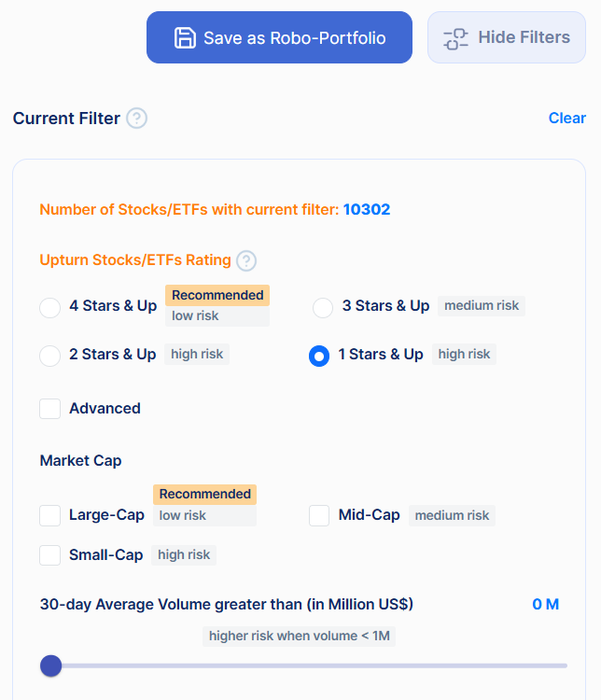Click the 10302 stocks count number
Image resolution: width=601 pixels, height=700 pixels.
coord(367,210)
